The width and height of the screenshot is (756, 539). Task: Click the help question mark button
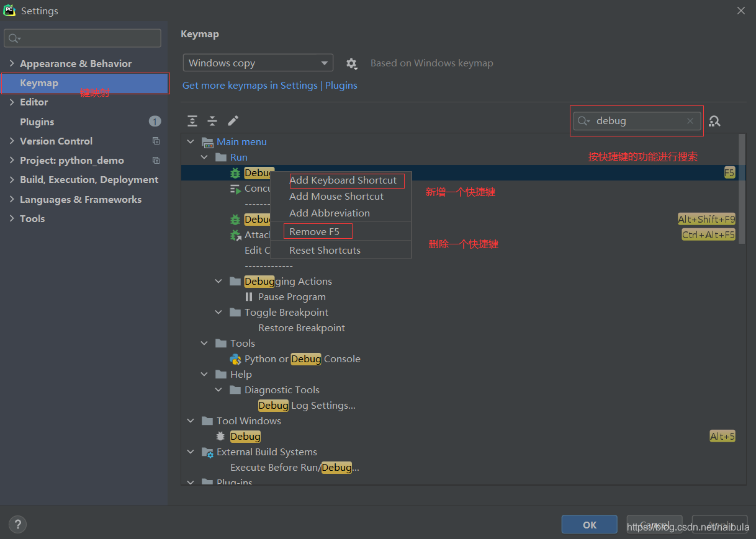[17, 525]
